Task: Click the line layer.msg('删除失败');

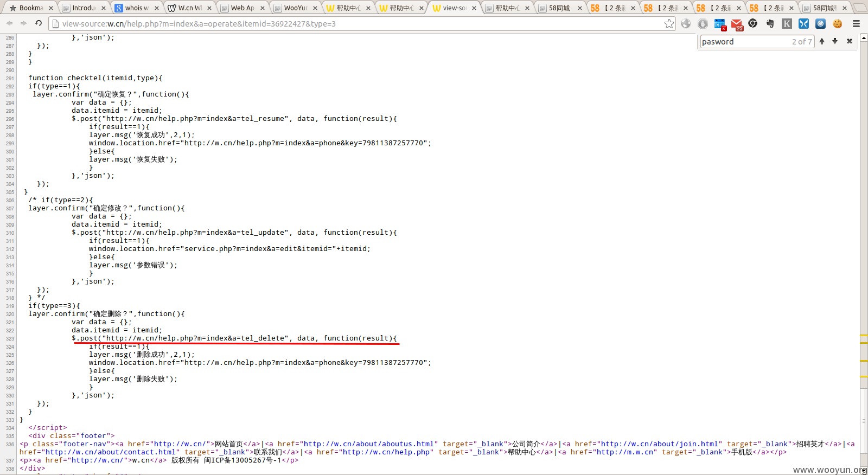Action: pyautogui.click(x=133, y=378)
